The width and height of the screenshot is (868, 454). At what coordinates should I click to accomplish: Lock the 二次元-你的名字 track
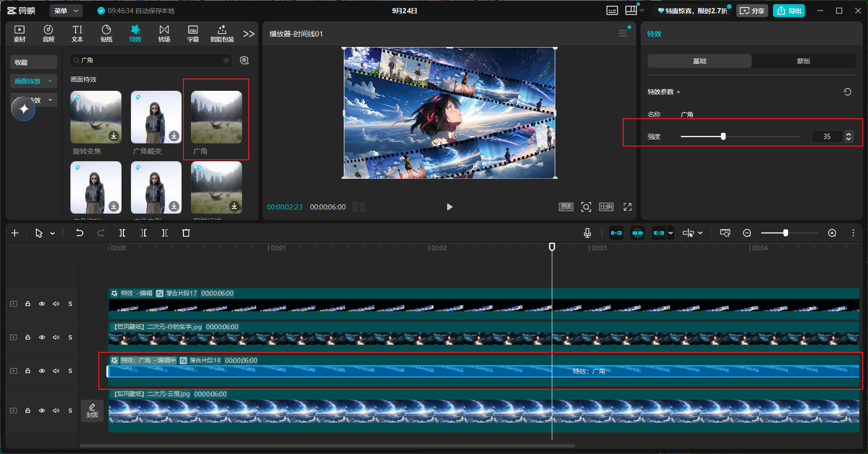[28, 337]
